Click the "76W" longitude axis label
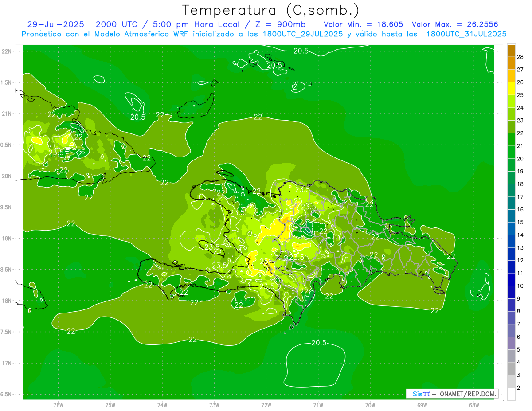The width and height of the screenshot is (532, 411). [x=58, y=405]
